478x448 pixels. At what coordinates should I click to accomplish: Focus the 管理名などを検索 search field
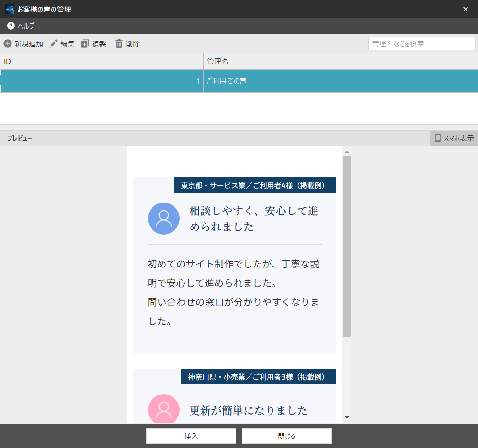(422, 43)
